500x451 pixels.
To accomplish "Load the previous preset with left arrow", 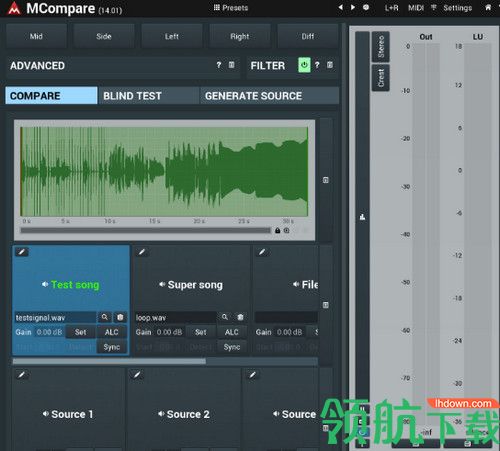I will point(340,7).
